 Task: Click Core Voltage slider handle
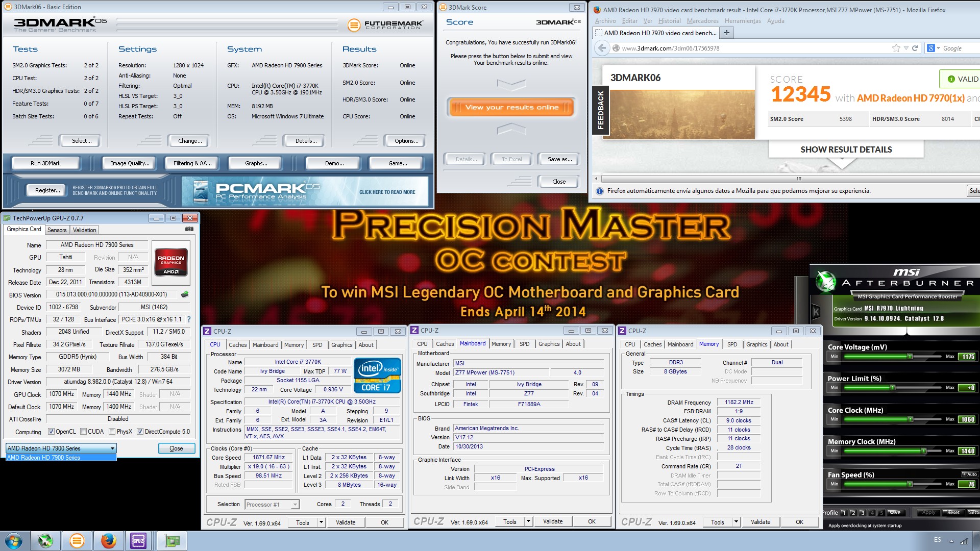pos(910,357)
